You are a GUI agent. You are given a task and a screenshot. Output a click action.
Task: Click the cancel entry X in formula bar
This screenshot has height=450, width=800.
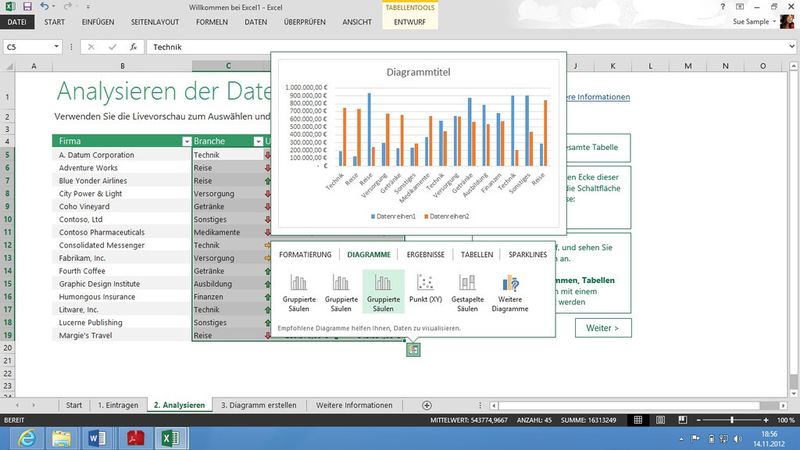tap(91, 47)
